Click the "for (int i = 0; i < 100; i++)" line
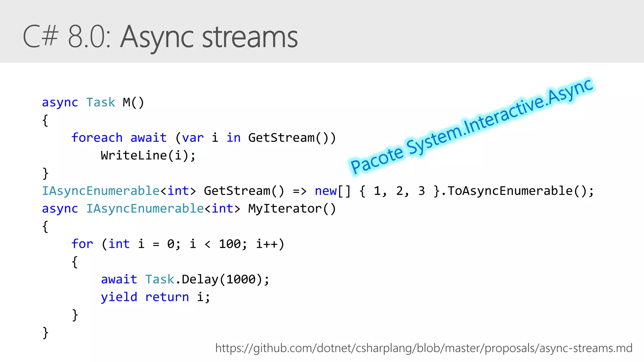644x362 pixels. pyautogui.click(x=178, y=244)
